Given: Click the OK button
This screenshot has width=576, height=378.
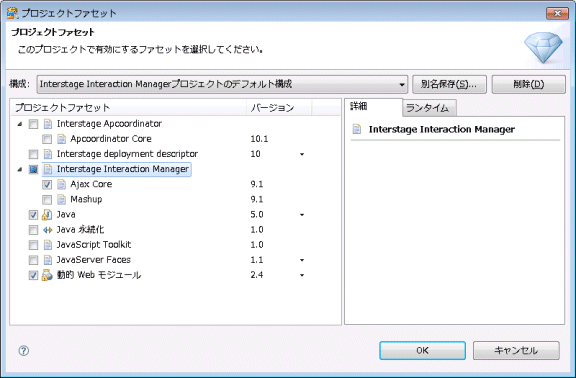Looking at the screenshot, I should 422,350.
